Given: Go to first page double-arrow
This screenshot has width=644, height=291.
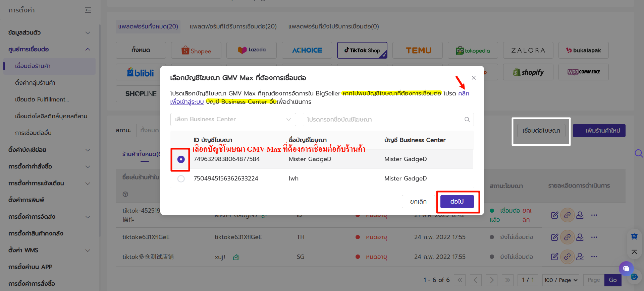Looking at the screenshot, I should 460,280.
